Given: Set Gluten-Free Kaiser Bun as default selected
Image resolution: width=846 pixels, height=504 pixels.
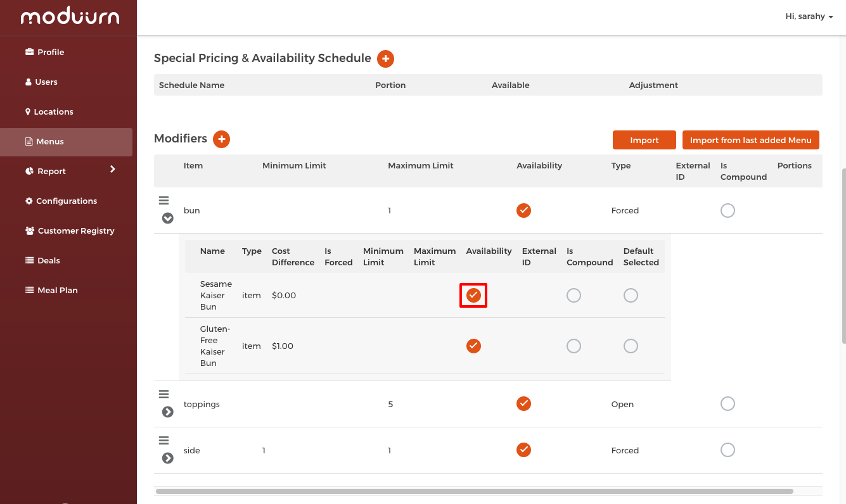Looking at the screenshot, I should tap(631, 346).
